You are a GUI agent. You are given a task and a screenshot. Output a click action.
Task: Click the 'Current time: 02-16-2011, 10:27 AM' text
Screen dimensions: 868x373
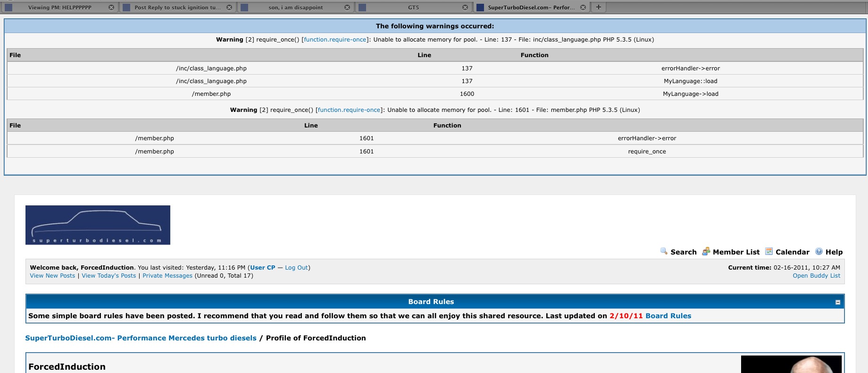coord(784,268)
